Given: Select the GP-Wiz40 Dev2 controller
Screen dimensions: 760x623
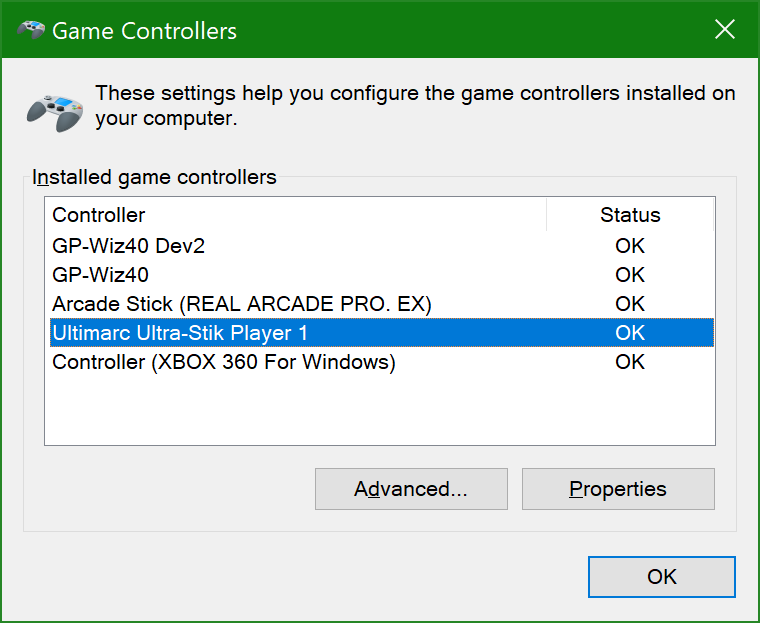Looking at the screenshot, I should (128, 245).
